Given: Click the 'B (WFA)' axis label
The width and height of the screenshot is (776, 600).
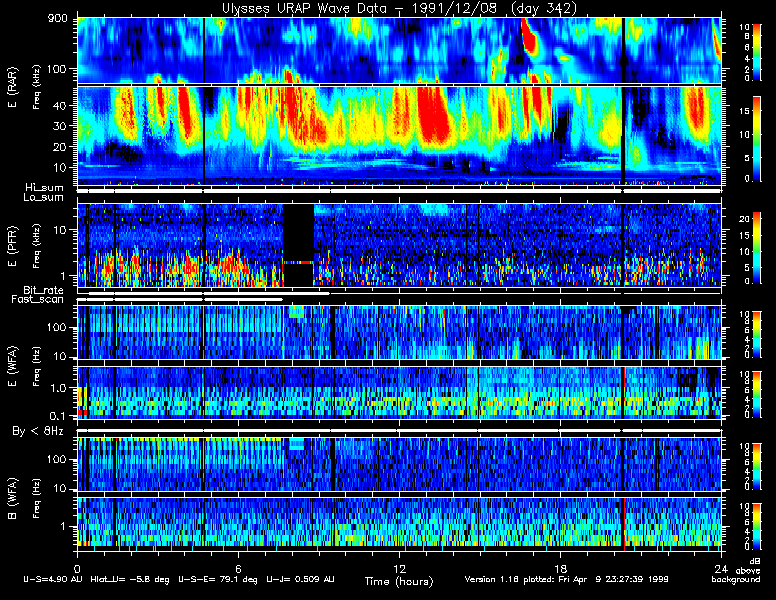Looking at the screenshot, I should point(12,498).
